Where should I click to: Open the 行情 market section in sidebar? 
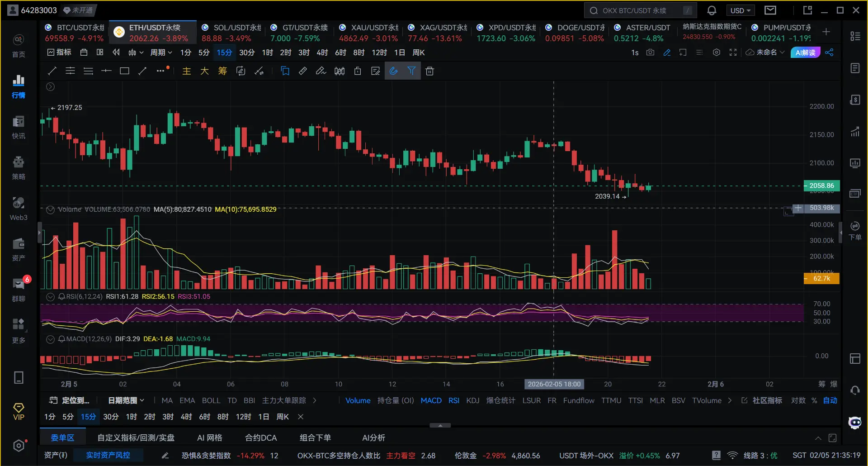(x=19, y=87)
